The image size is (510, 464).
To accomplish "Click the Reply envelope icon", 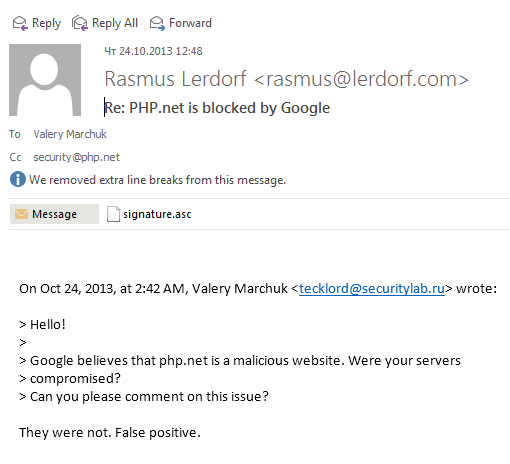I will pos(20,23).
